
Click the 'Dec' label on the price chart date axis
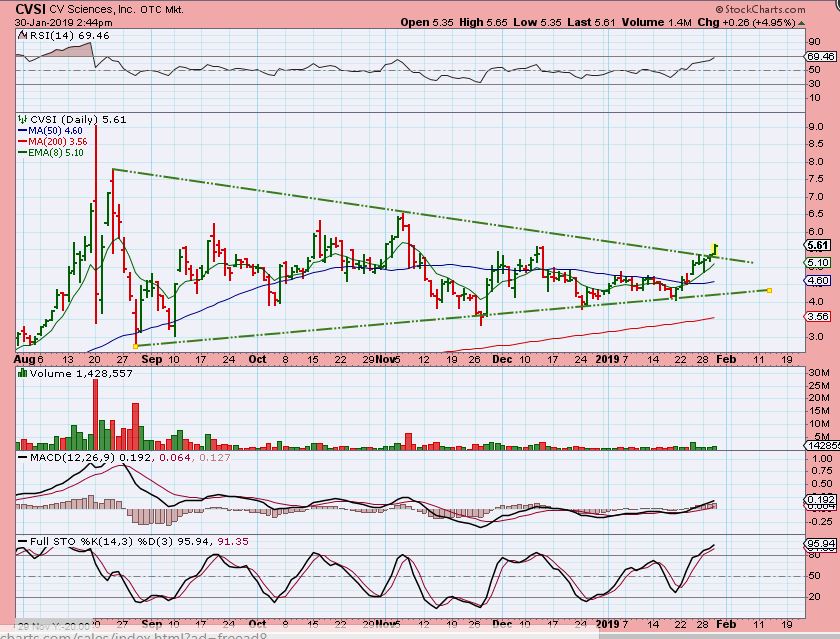502,359
